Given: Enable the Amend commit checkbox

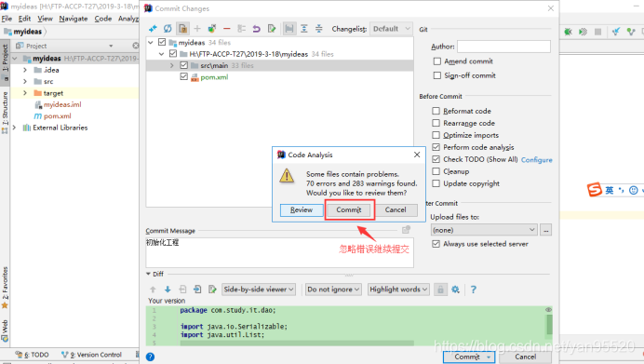Looking at the screenshot, I should point(437,61).
